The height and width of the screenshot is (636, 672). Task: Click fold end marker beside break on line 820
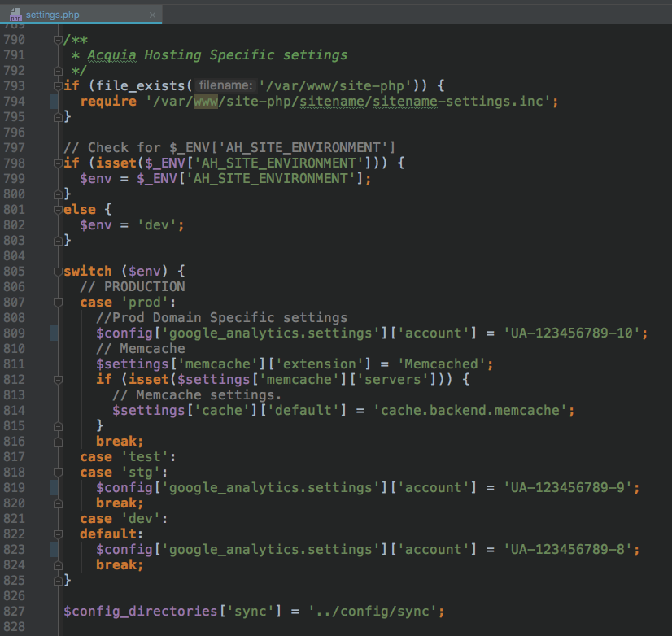58,503
